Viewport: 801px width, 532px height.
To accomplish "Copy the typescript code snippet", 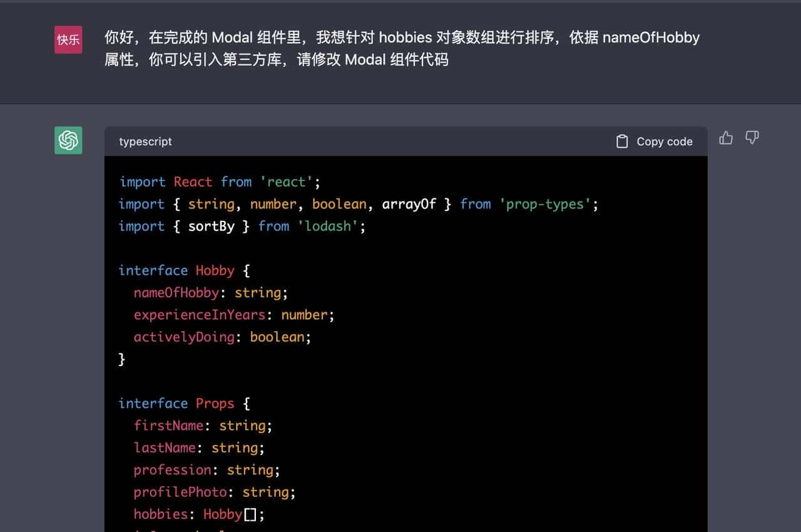I will click(x=654, y=141).
